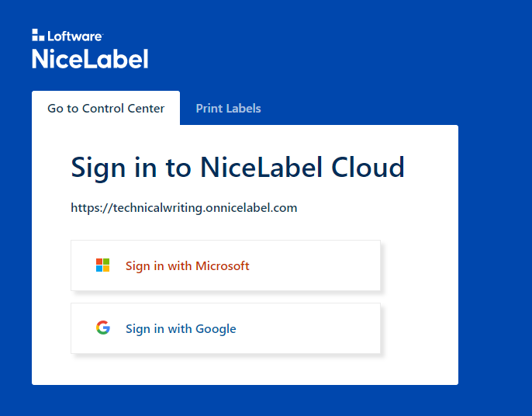This screenshot has width=532, height=416.
Task: Click the NiceLabel brand logo text
Action: tap(90, 59)
